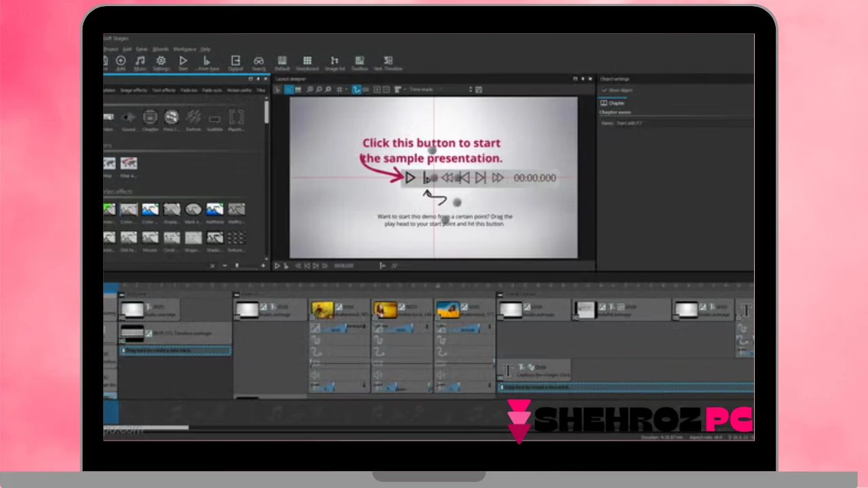Click 'play from here' below preview
Screen dimensions: 868x488
(285, 266)
